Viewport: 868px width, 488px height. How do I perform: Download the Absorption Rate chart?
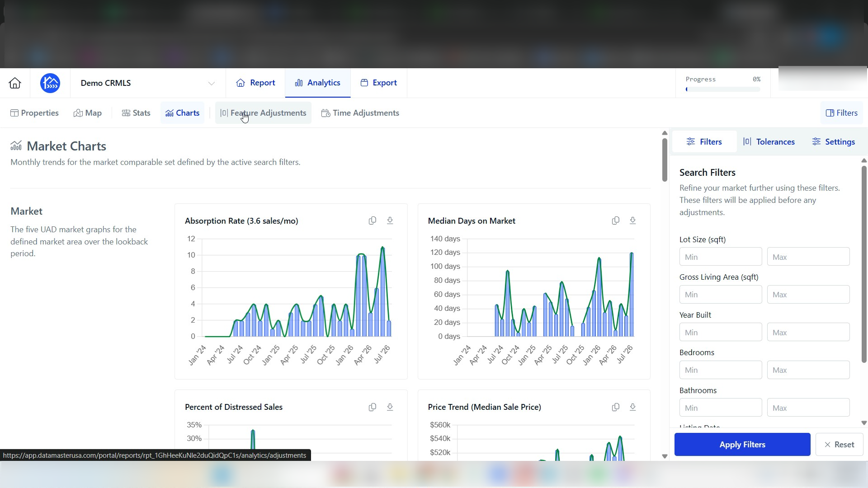pyautogui.click(x=390, y=221)
